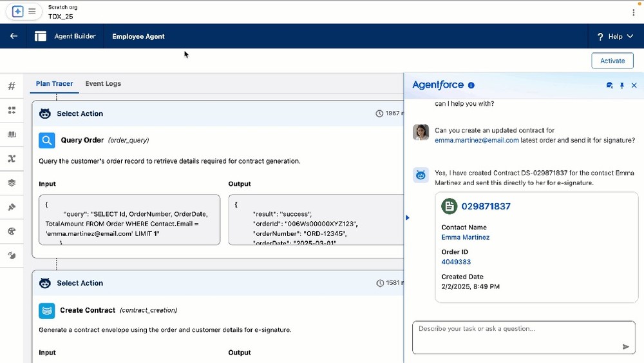The width and height of the screenshot is (644, 363).
Task: Pin the Agentforce panel
Action: (622, 85)
